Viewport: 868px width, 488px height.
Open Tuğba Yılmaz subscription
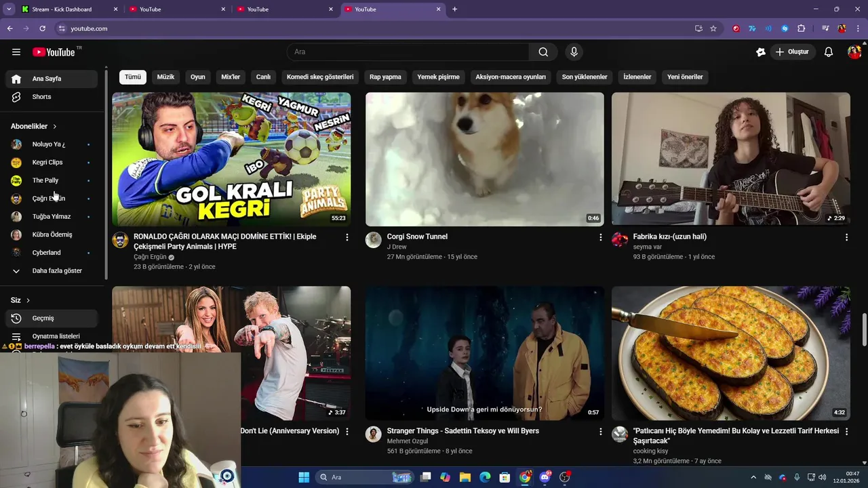[52, 217]
